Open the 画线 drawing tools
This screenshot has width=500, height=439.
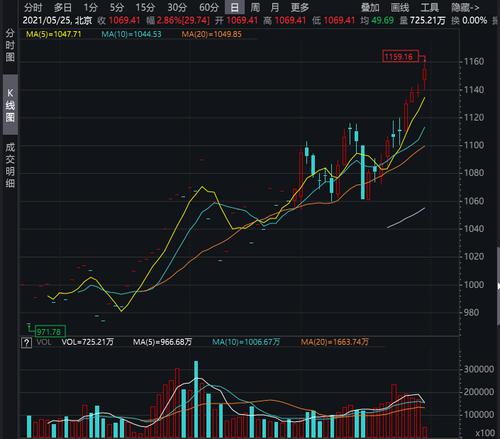(x=400, y=7)
